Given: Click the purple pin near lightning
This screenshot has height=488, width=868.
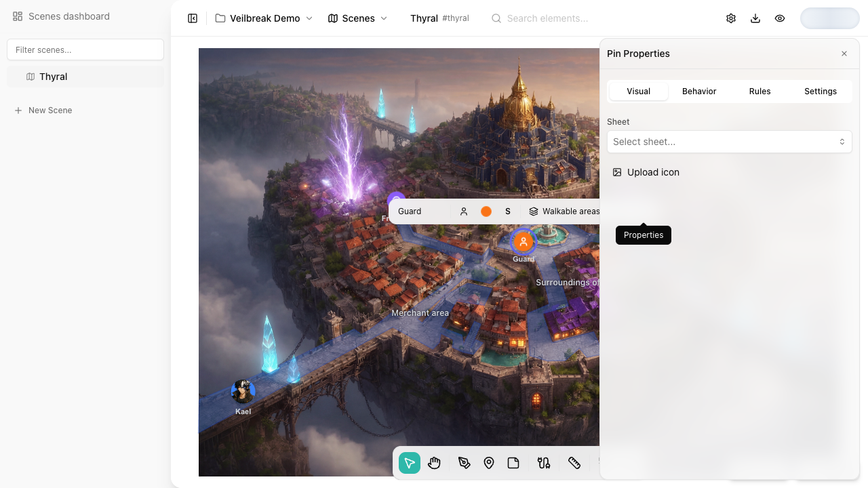Looking at the screenshot, I should (396, 198).
